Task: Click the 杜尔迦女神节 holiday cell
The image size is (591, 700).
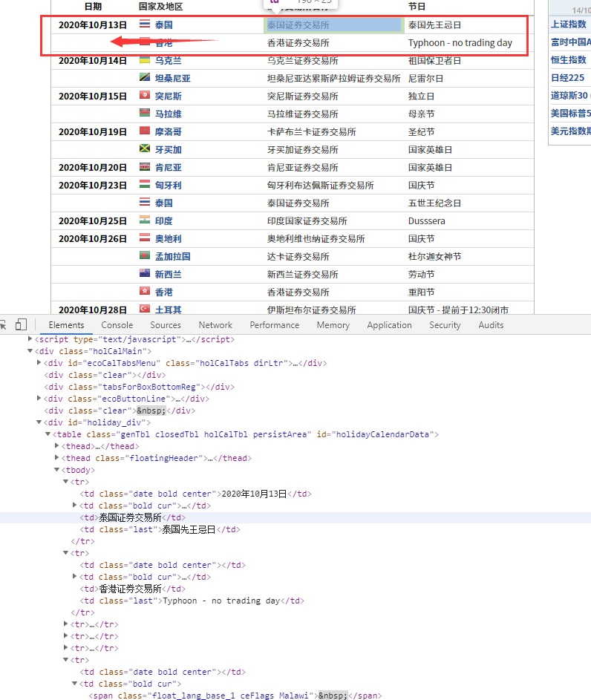Action: tap(435, 257)
